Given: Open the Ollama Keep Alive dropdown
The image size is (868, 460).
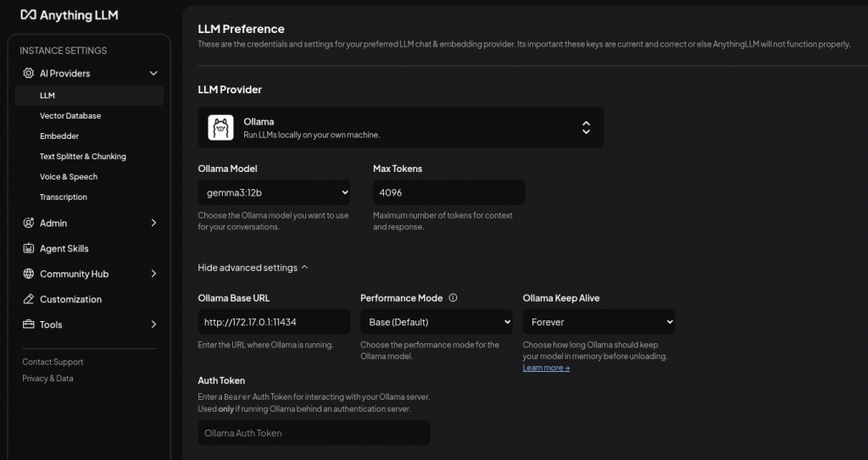Looking at the screenshot, I should 598,322.
